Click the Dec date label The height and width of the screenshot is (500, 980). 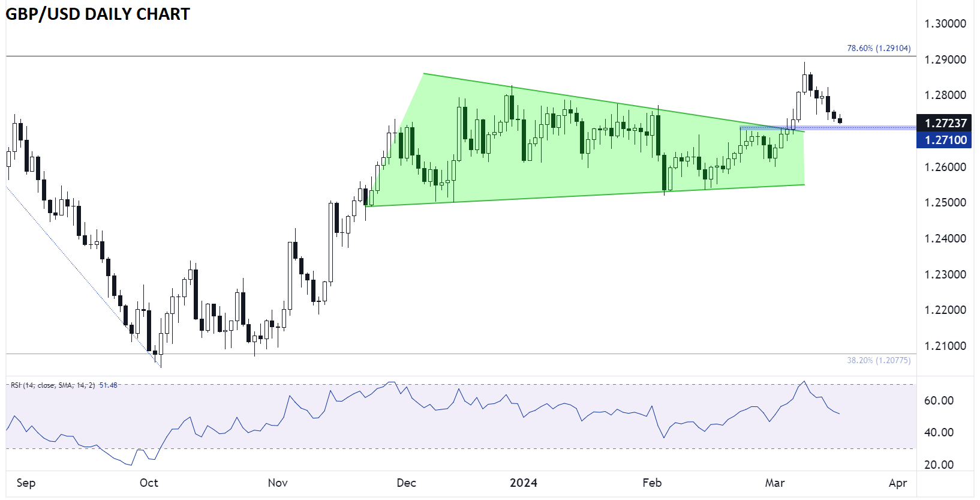[406, 483]
